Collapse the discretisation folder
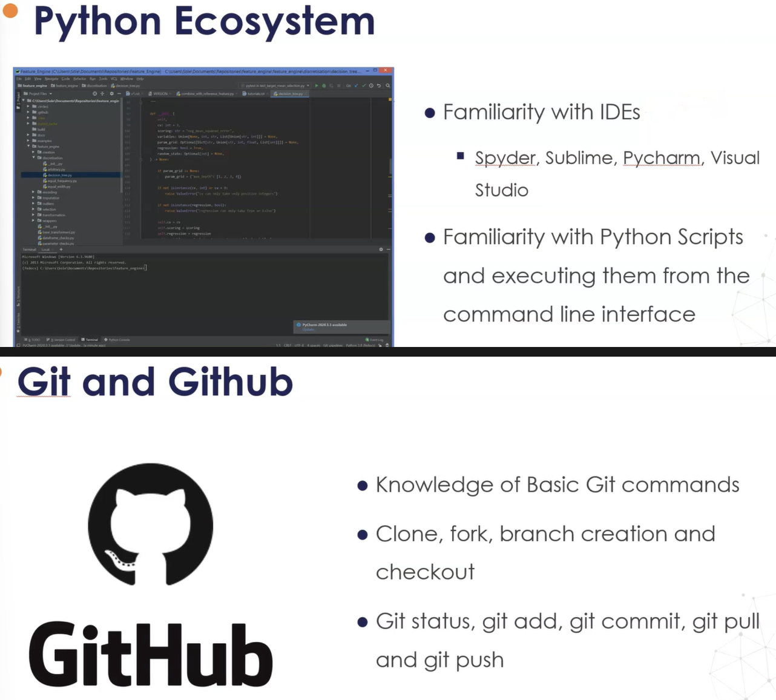The height and width of the screenshot is (700, 776). tap(33, 158)
